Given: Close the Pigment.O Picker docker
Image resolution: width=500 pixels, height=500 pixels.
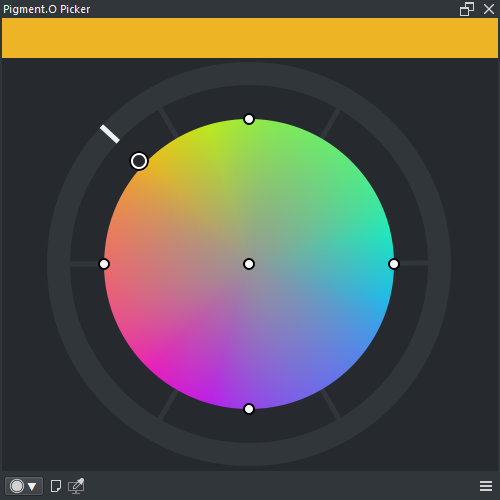Looking at the screenshot, I should pyautogui.click(x=489, y=9).
